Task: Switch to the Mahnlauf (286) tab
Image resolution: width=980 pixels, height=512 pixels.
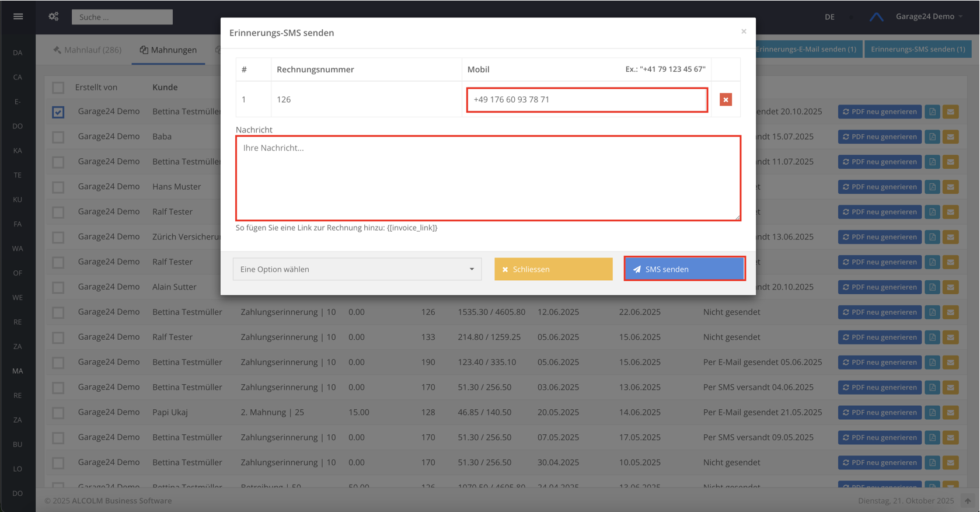Action: click(88, 50)
